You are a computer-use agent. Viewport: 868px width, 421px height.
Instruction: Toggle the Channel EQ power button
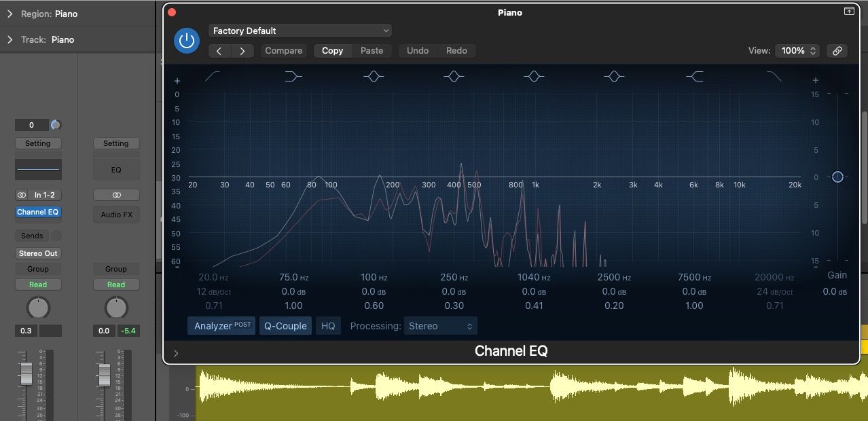coord(186,41)
